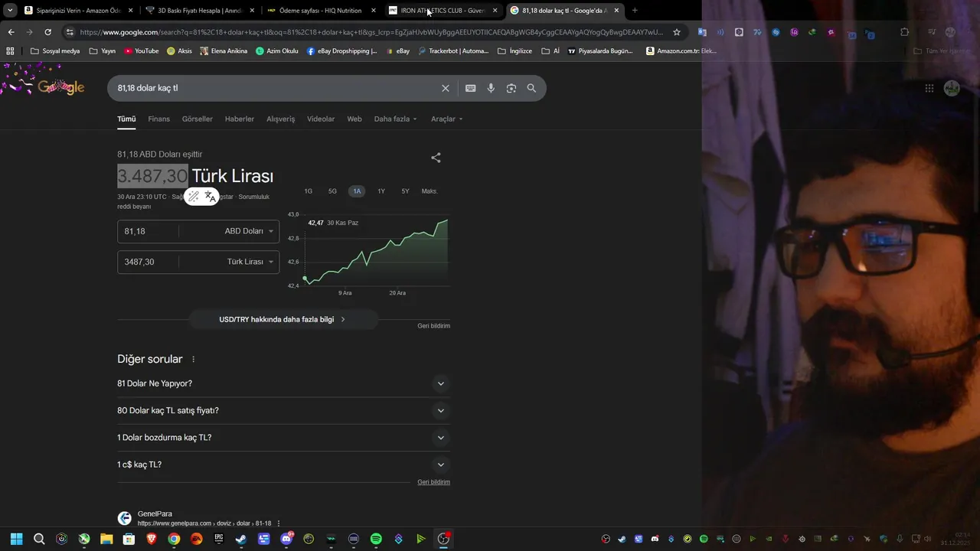Select 1Y chart range
The image size is (980, 551).
(381, 191)
